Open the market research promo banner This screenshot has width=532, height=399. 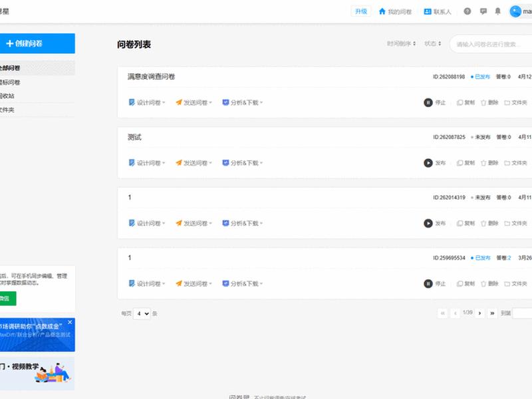click(37, 334)
